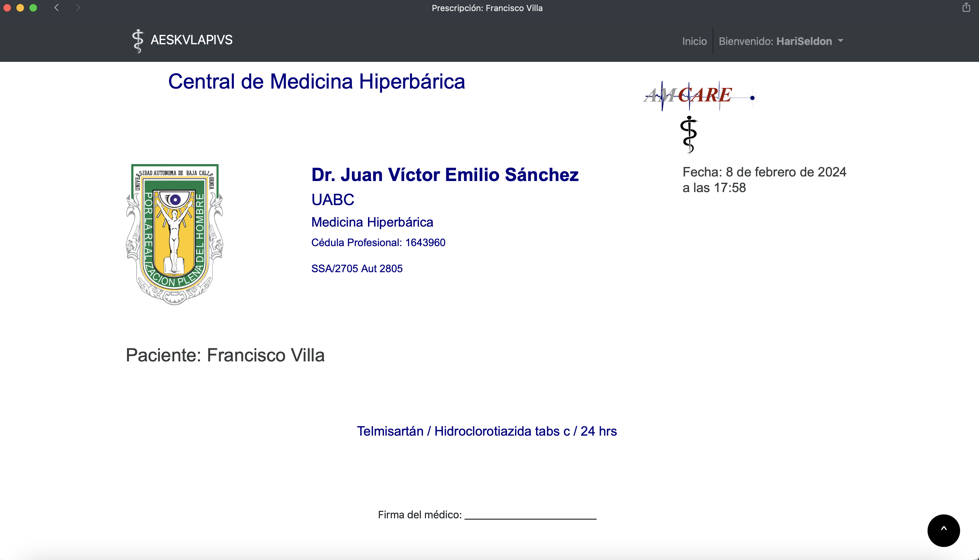
Task: Click the dropdown caret beside HariSeldon
Action: click(840, 40)
